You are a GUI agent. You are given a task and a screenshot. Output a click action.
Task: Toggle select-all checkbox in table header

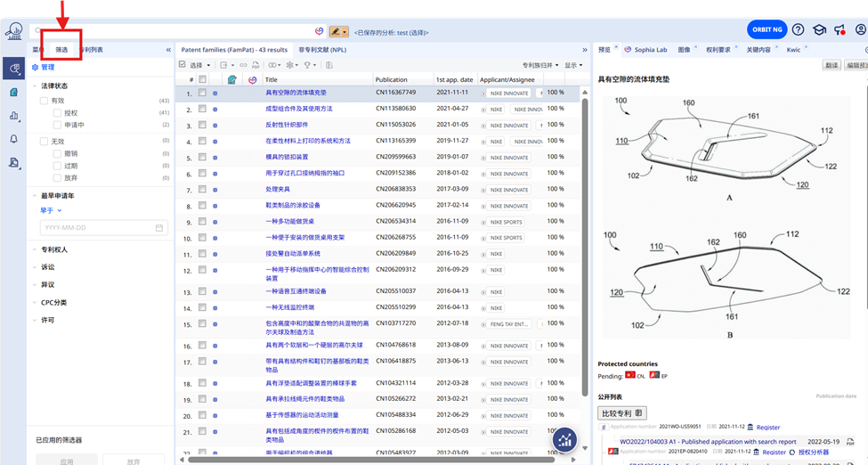tap(203, 79)
